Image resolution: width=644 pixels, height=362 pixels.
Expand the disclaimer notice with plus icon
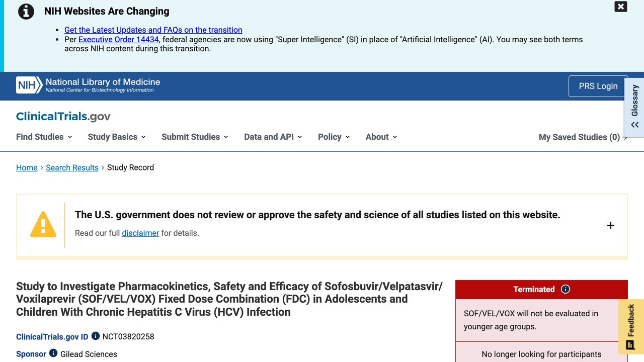[x=611, y=225]
